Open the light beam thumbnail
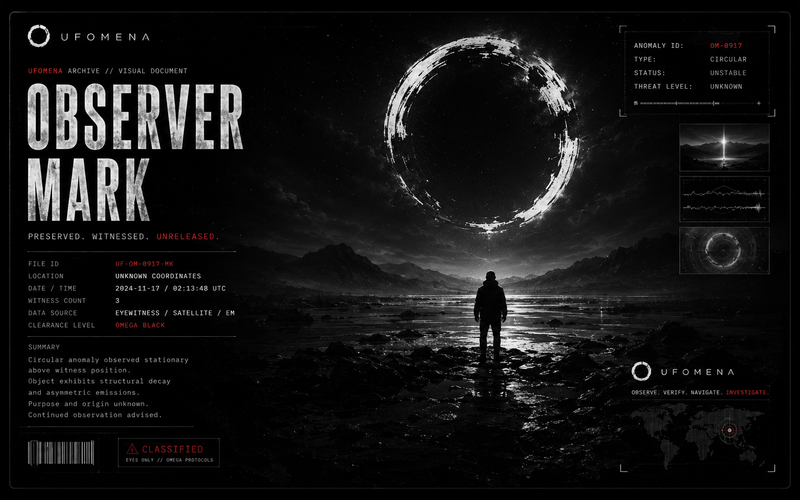 tap(724, 147)
